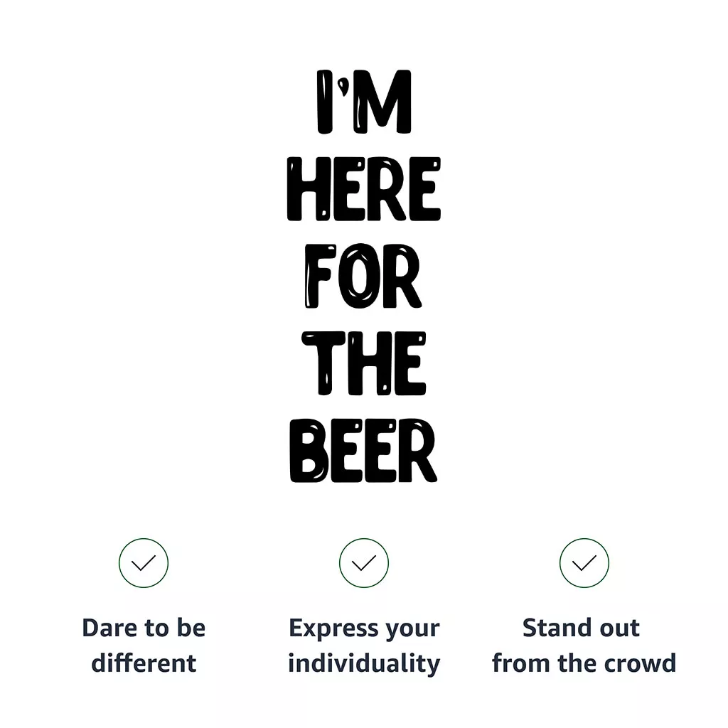Select the "Express your individuality" label
Viewport: 728px width, 728px height.
pos(364,646)
